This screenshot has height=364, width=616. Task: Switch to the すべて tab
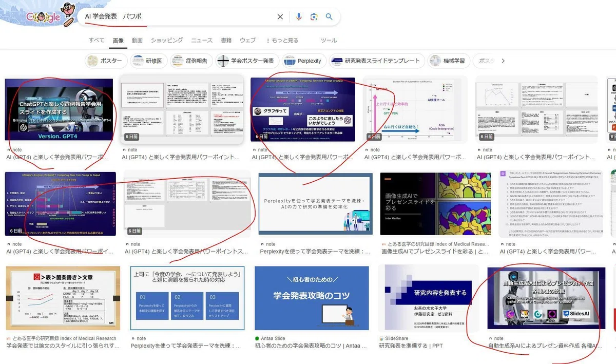tap(97, 41)
